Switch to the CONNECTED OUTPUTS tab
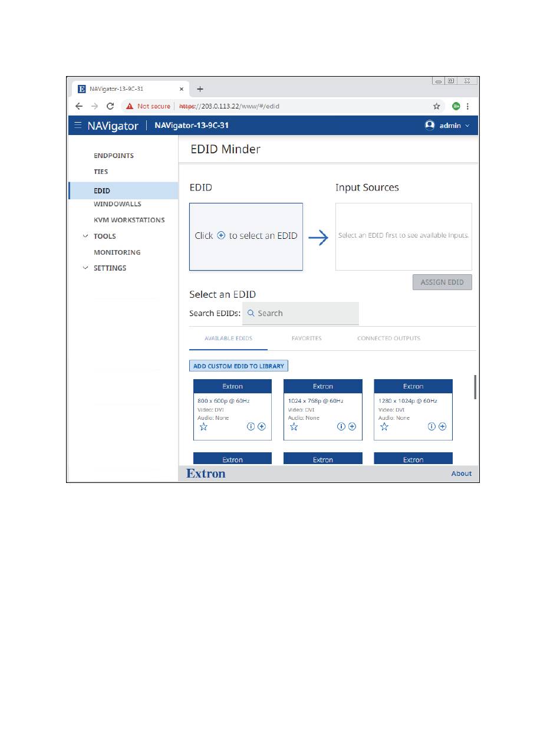 [x=388, y=338]
